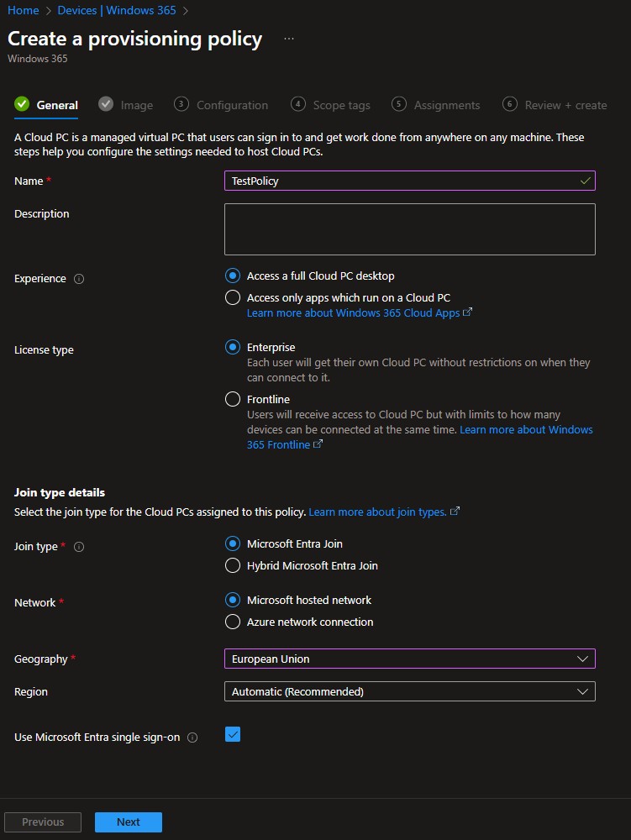Screen dimensions: 631x840
Task: Open the ellipsis menu beside the page title
Action: 289,39
